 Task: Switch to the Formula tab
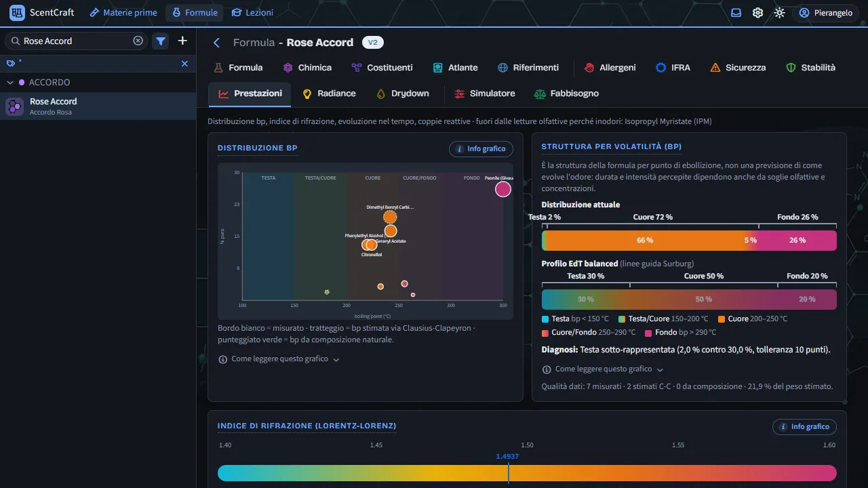point(239,68)
